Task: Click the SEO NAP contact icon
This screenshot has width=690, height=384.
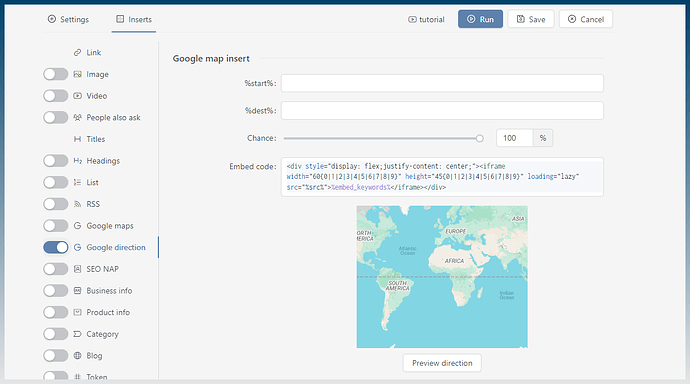Action: [77, 269]
